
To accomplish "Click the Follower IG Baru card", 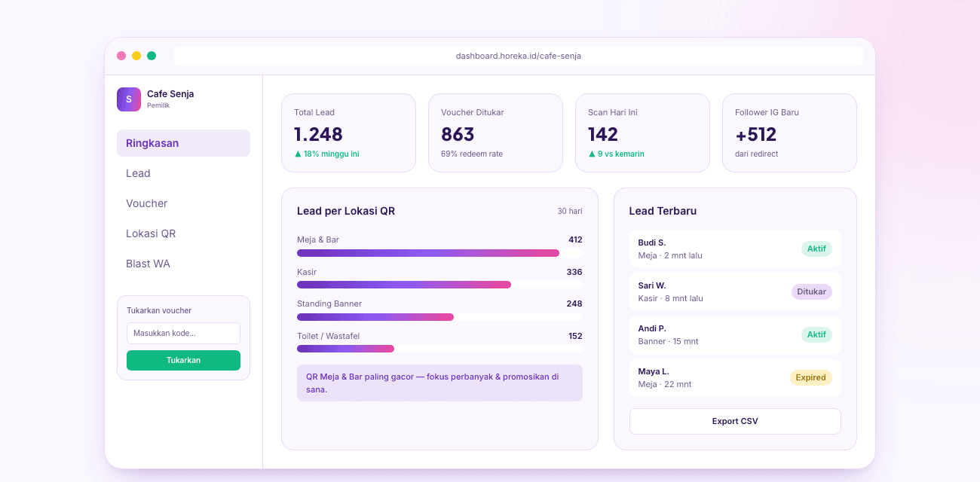I will point(789,133).
